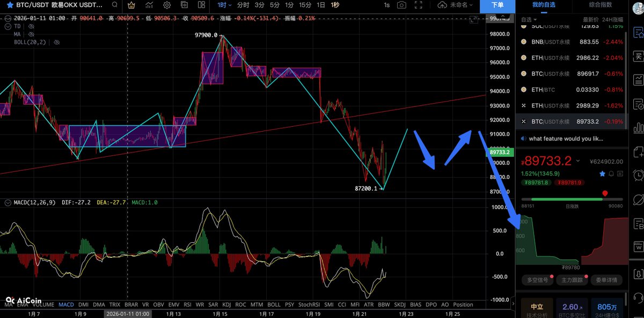
Task: Click the red marker on 日涨跌 range bar
Action: (605, 193)
